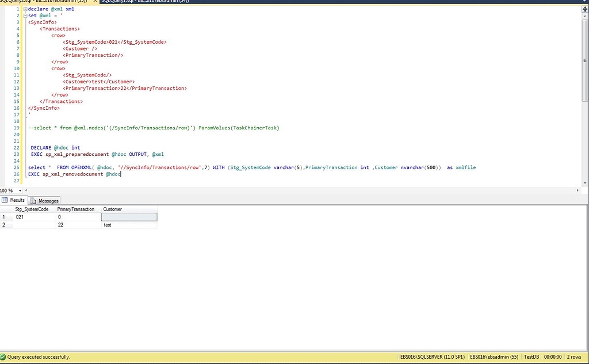Select the SQLQuery2.sql document tab
Viewport: 589px width, 364px height.
(45, 2)
